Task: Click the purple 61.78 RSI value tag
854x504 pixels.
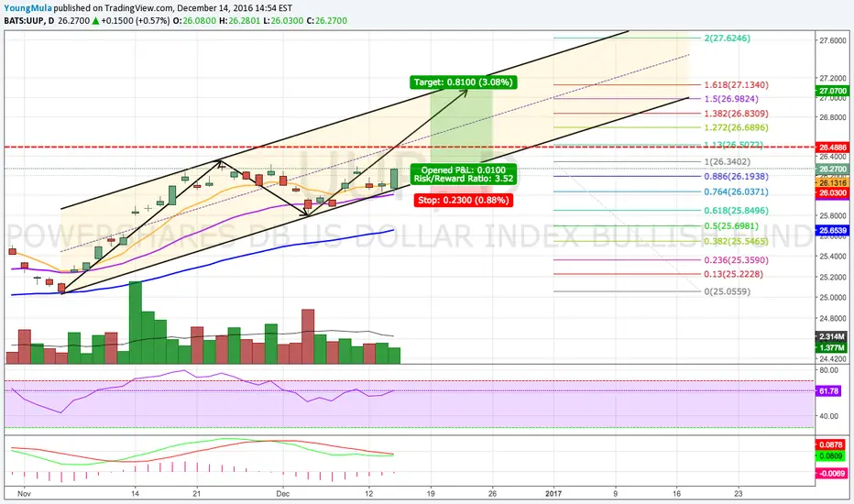Action: click(828, 391)
